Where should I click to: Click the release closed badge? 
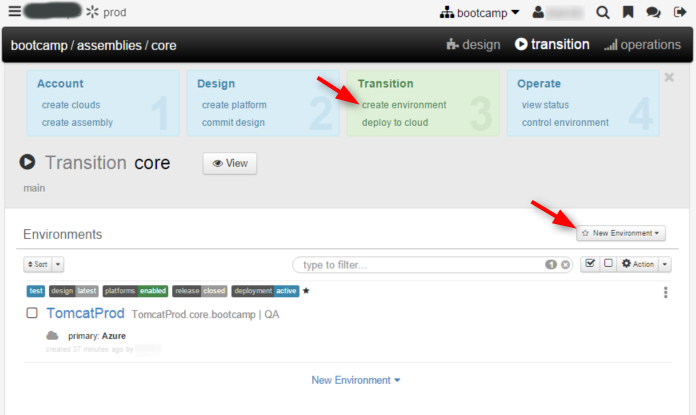coord(200,291)
